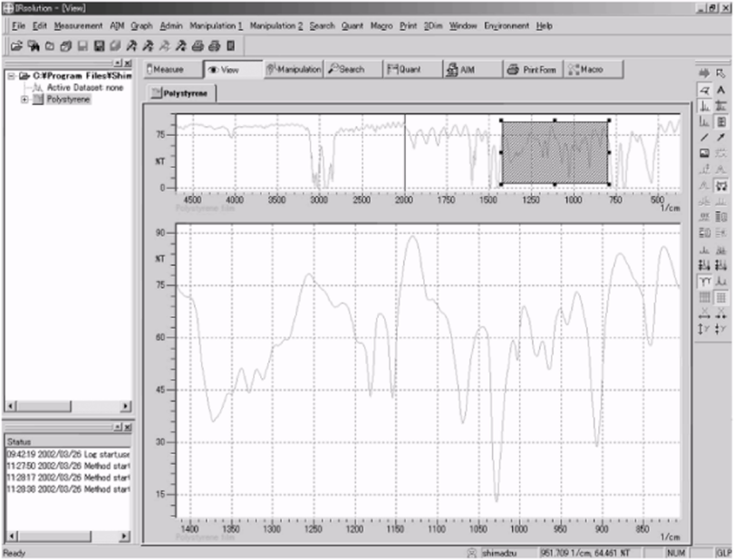The image size is (734, 560).
Task: Open the Environment menu
Action: (x=507, y=25)
